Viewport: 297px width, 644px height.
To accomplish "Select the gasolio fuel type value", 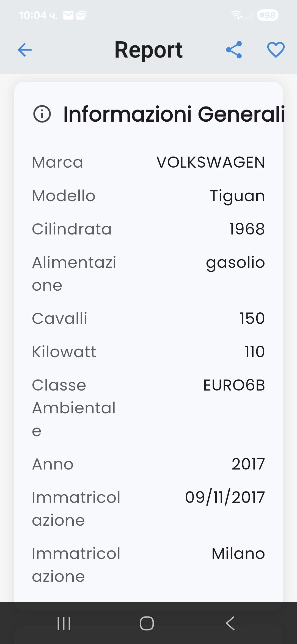I will pyautogui.click(x=235, y=263).
